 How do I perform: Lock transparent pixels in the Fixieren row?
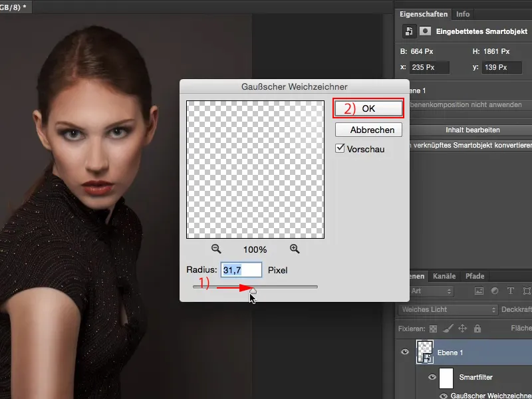pos(434,328)
